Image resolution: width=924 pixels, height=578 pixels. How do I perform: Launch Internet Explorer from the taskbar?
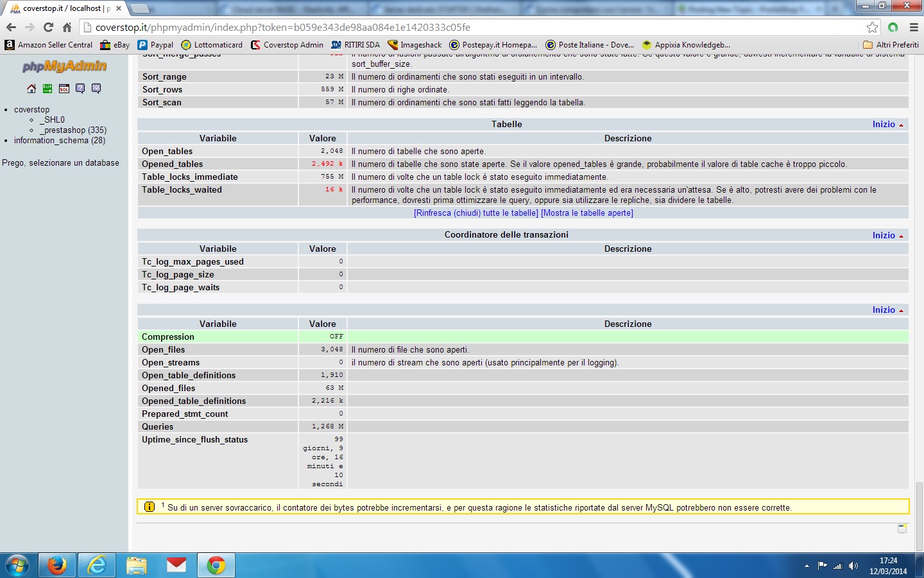(97, 566)
